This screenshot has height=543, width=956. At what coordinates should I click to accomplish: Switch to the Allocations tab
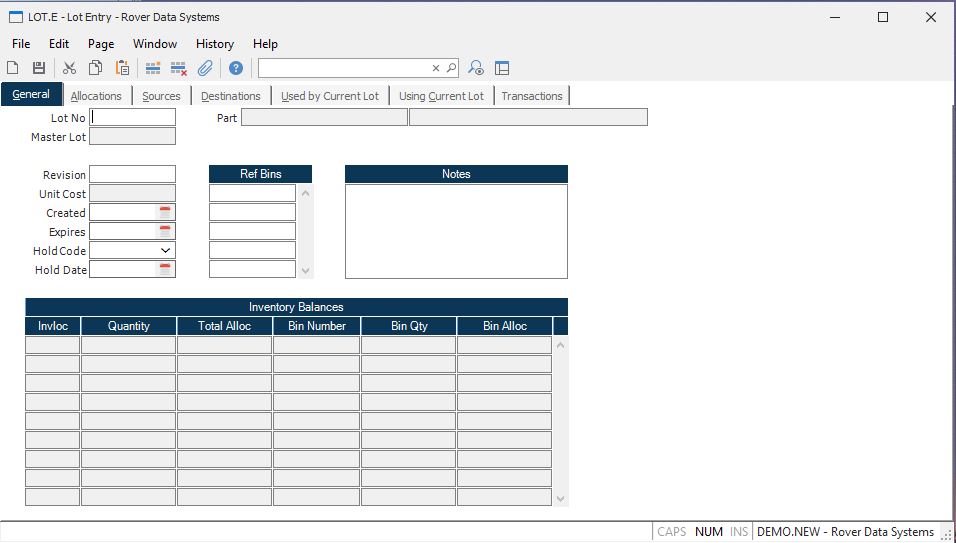click(96, 96)
